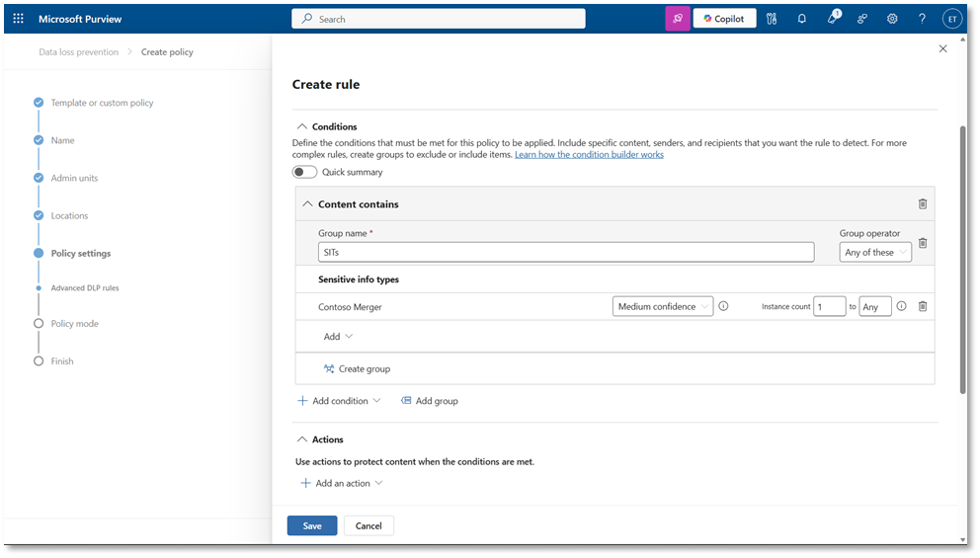Screen dimensions: 980x558
Task: Select the Policy mode step
Action: click(x=74, y=324)
